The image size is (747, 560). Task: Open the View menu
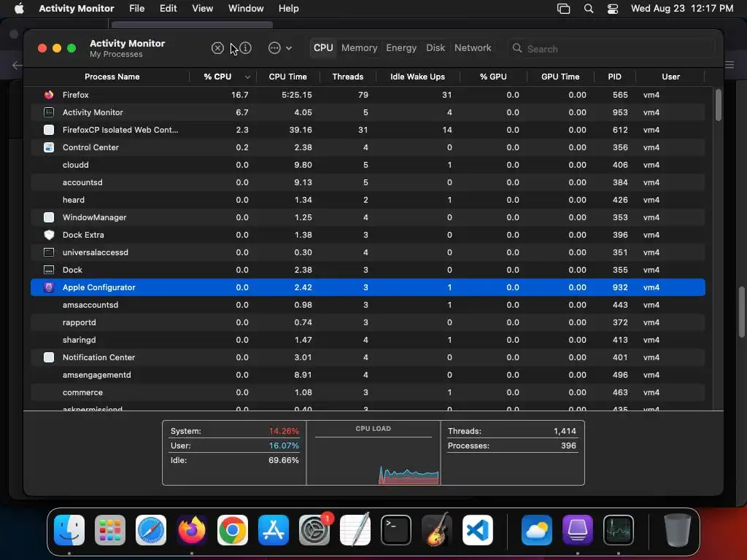pos(203,9)
